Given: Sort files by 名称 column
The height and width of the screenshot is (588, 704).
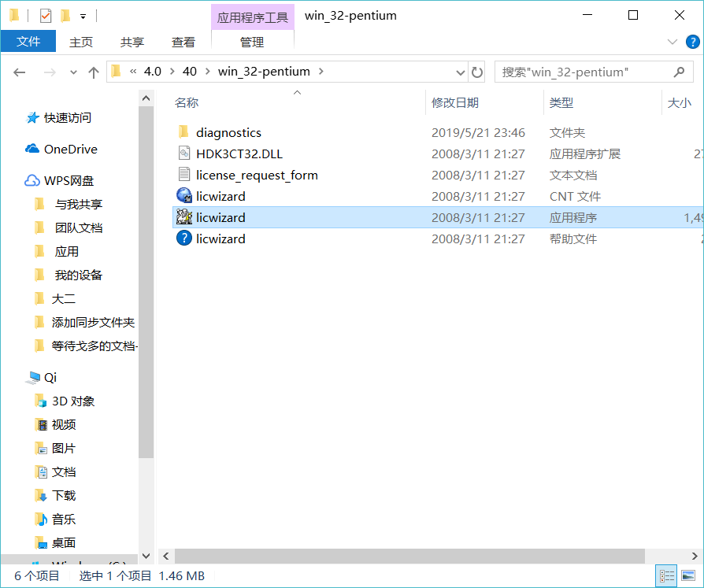Looking at the screenshot, I should (187, 103).
